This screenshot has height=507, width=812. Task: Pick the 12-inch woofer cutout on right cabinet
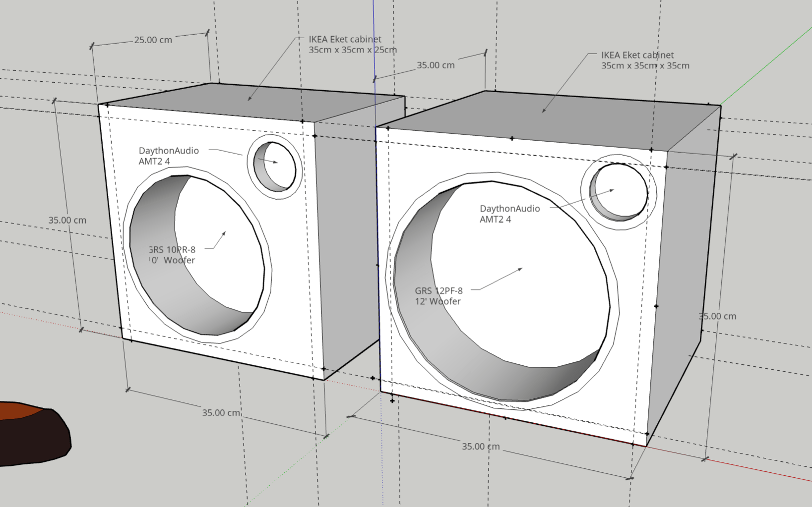click(x=501, y=291)
